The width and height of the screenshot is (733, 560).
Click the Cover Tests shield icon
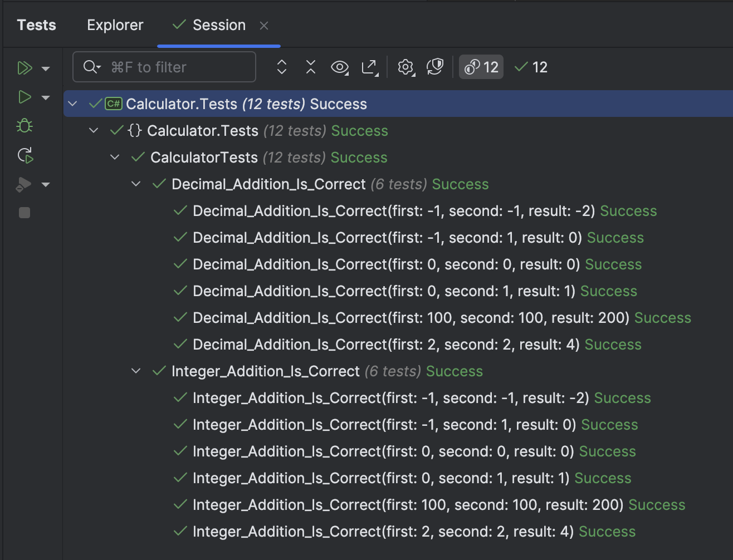(x=435, y=67)
